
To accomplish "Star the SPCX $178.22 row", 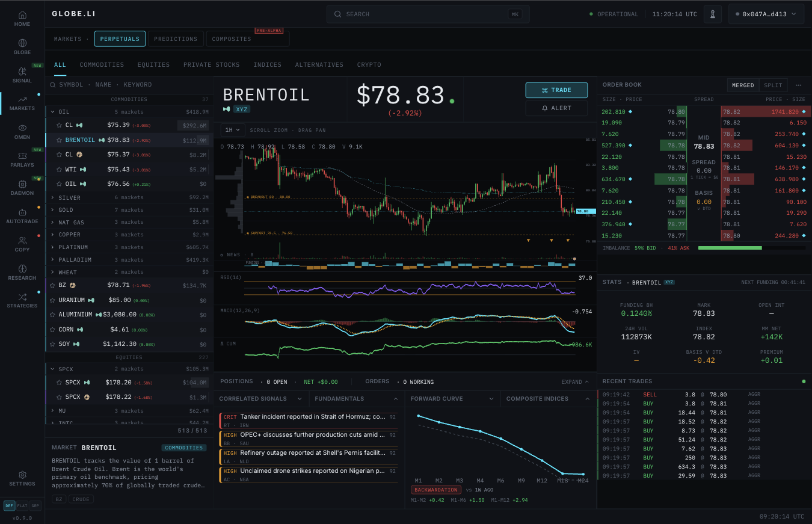I will pyautogui.click(x=60, y=397).
